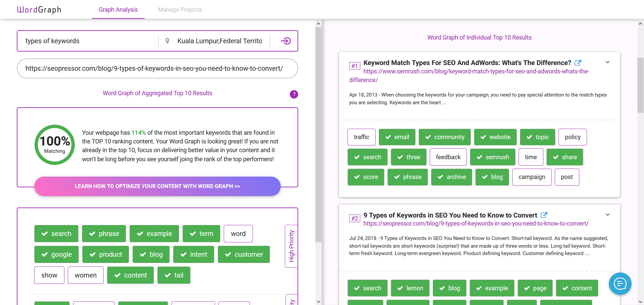Click left panel scroll-down arrow
Image resolution: width=644 pixels, height=305 pixels.
click(x=318, y=302)
